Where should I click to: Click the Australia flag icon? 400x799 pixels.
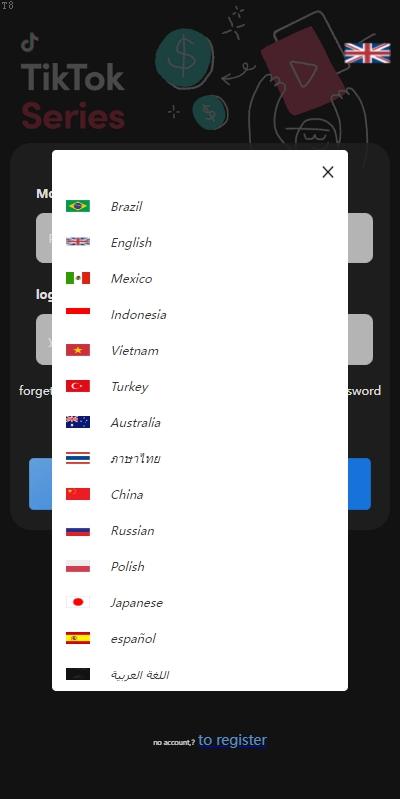pyautogui.click(x=77, y=422)
